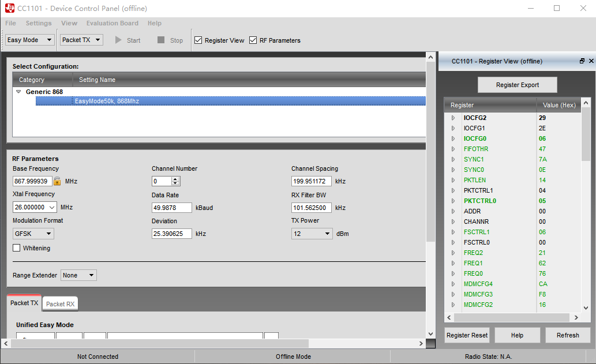Viewport: 596px width, 364px height.
Task: Expand the PKTLEN register row
Action: pos(453,180)
